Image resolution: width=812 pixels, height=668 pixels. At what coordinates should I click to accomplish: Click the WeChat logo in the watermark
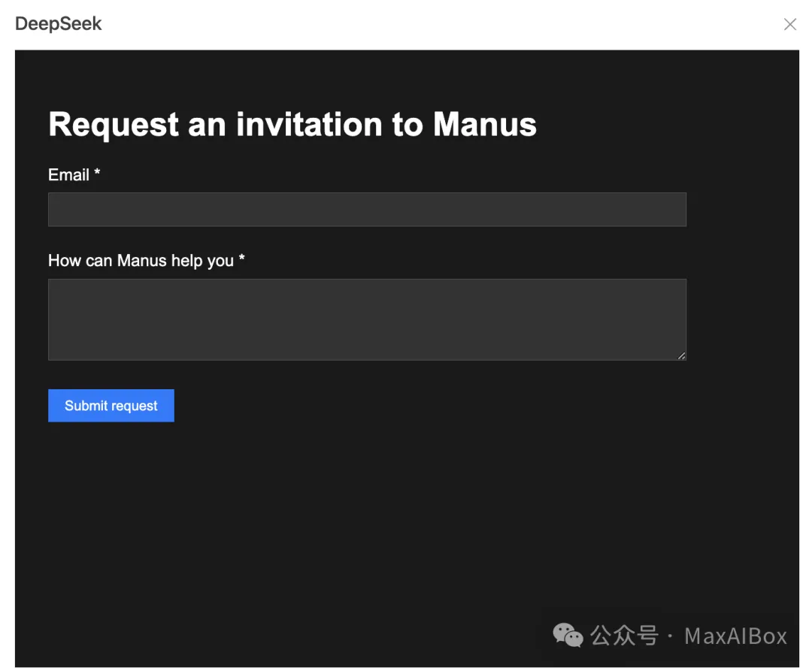tap(568, 636)
